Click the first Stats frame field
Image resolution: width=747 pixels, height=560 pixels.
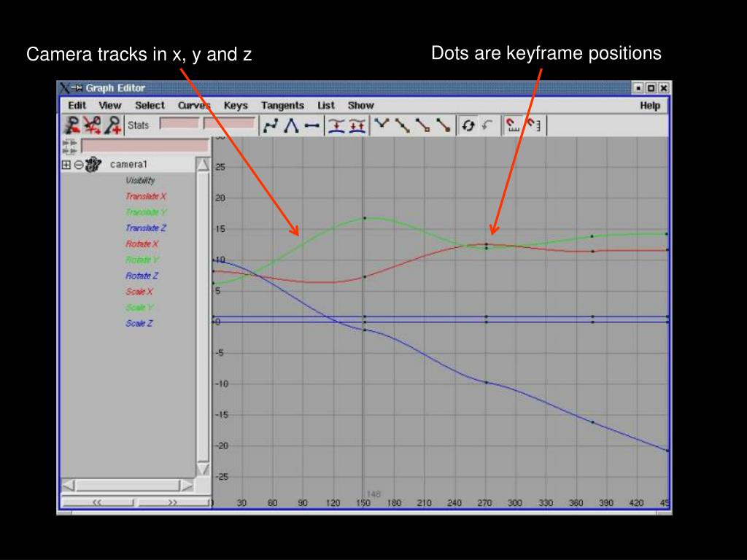(x=179, y=124)
